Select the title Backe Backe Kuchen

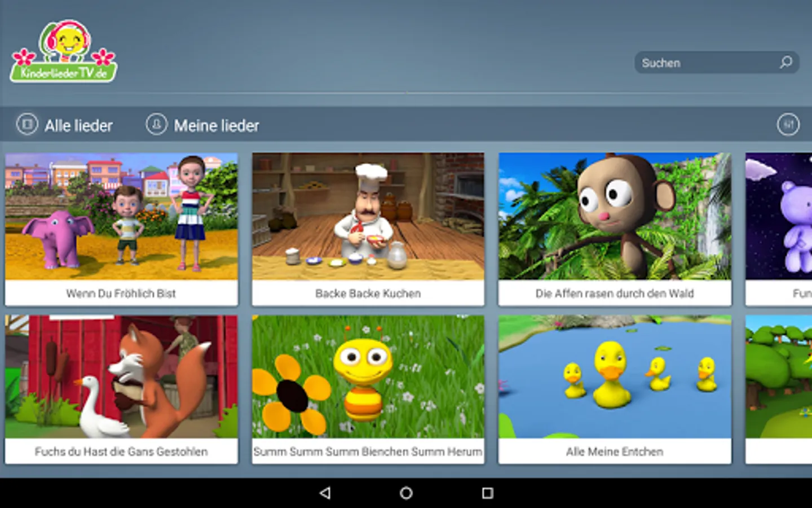[x=368, y=294]
